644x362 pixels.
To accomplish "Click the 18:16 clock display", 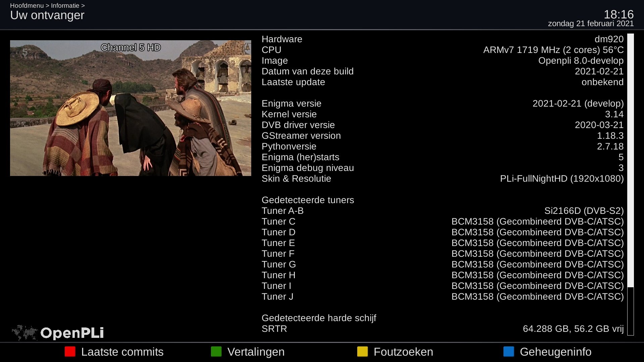I will coord(619,14).
